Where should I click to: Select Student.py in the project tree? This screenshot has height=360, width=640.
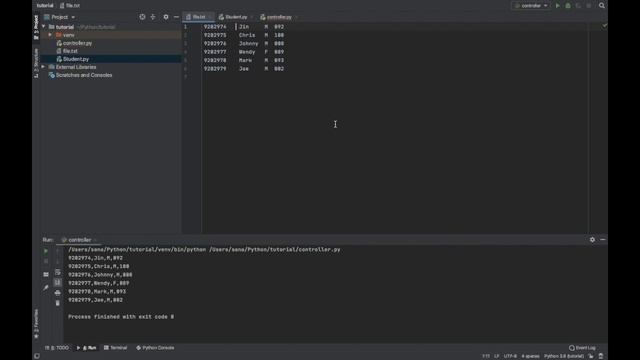click(x=76, y=59)
